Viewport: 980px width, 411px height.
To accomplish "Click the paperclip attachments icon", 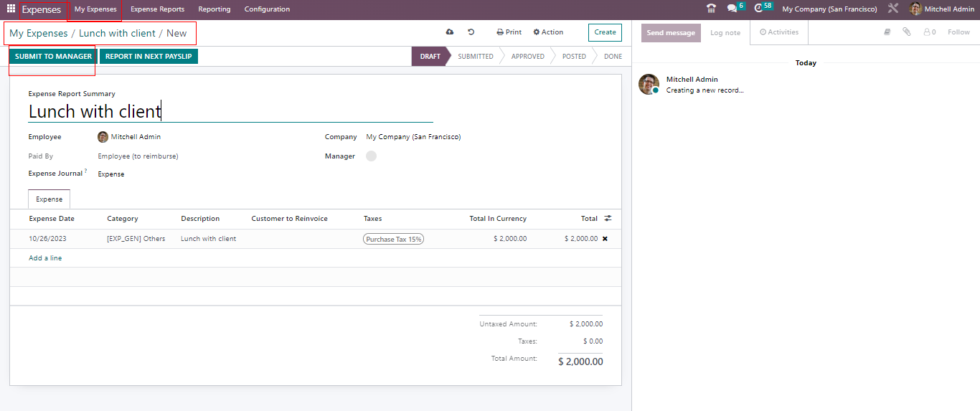I will (907, 32).
